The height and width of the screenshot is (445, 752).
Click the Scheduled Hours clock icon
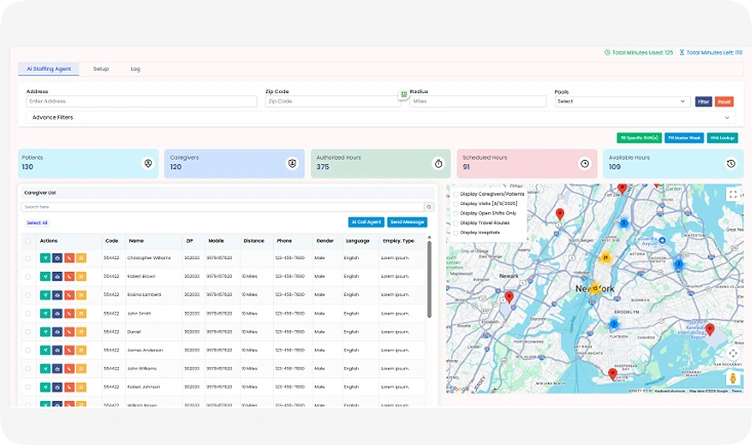click(585, 164)
